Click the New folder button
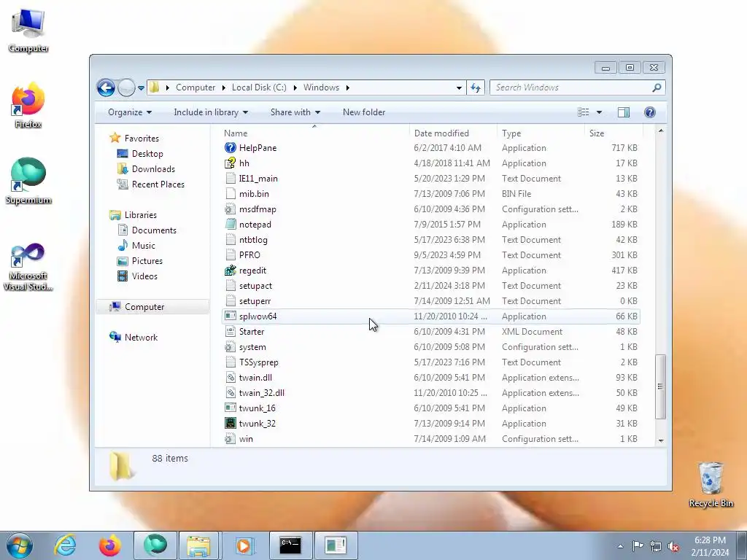Viewport: 747px width, 560px height. click(364, 112)
